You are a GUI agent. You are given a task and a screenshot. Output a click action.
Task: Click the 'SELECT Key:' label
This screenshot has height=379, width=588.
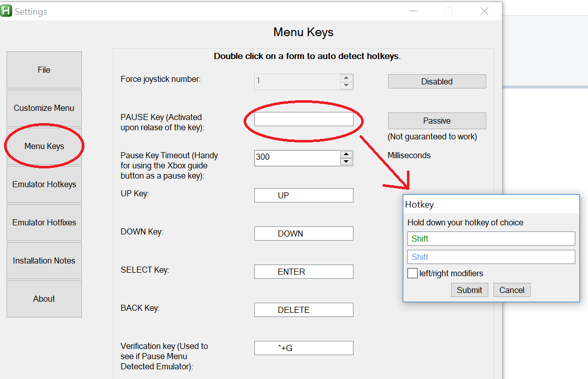[145, 270]
